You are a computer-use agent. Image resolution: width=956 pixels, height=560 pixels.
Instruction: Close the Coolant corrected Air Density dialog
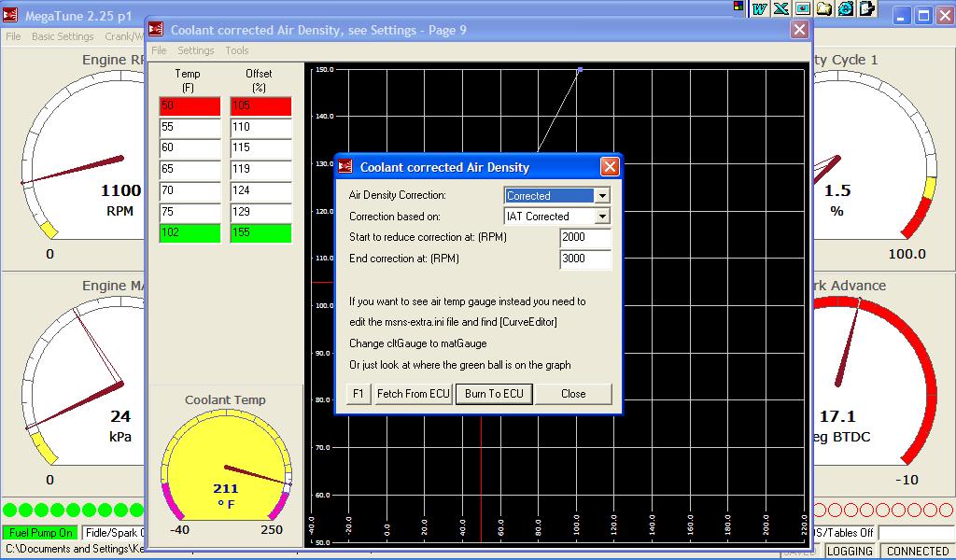point(610,167)
